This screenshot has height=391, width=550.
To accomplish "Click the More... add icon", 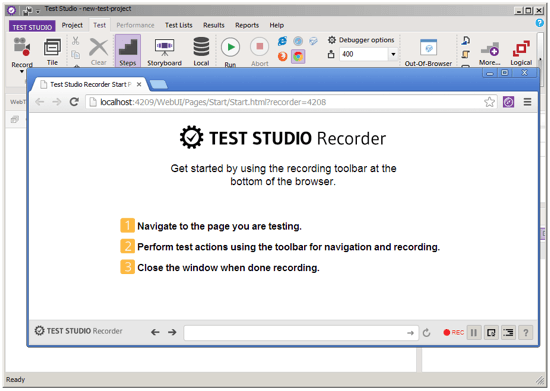I will pos(490,49).
